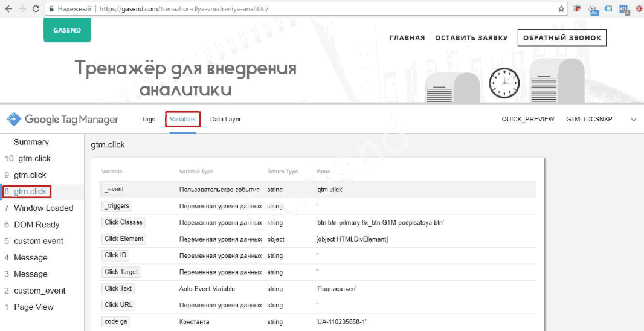Click the red extension icon beside the bookmark star
The height and width of the screenshot is (331, 644).
coord(577,8)
